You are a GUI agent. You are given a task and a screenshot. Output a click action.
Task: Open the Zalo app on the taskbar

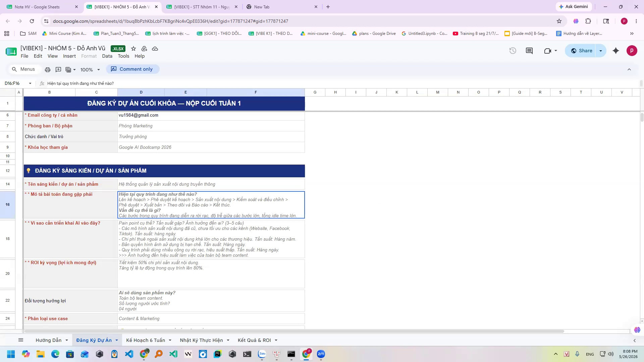(262, 354)
